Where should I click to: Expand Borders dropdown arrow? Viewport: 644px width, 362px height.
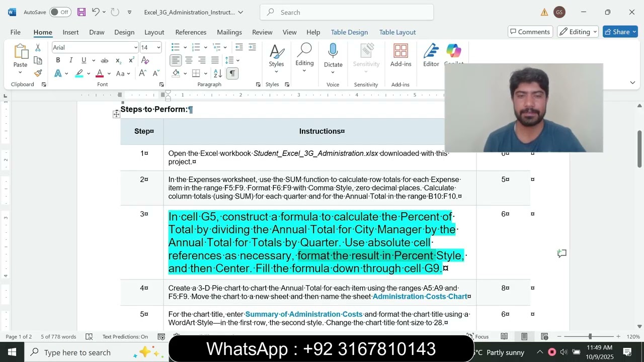point(206,73)
